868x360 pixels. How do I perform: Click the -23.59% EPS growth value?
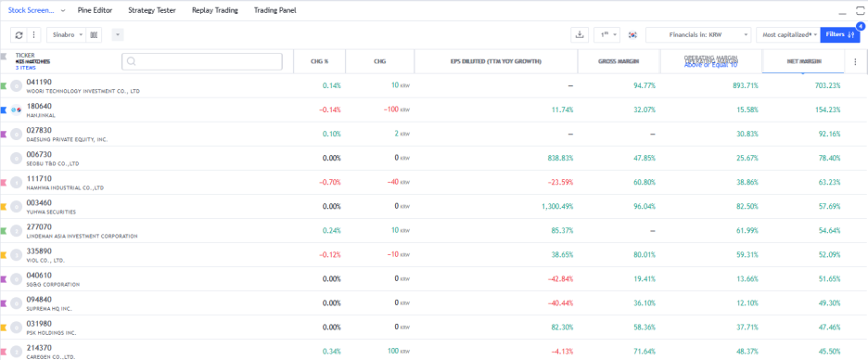[x=560, y=182]
